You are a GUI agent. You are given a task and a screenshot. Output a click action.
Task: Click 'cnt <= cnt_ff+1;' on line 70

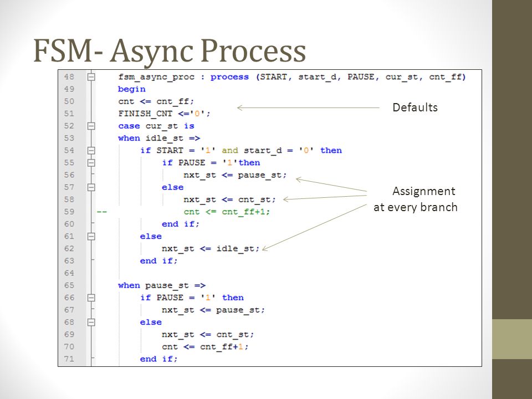205,347
